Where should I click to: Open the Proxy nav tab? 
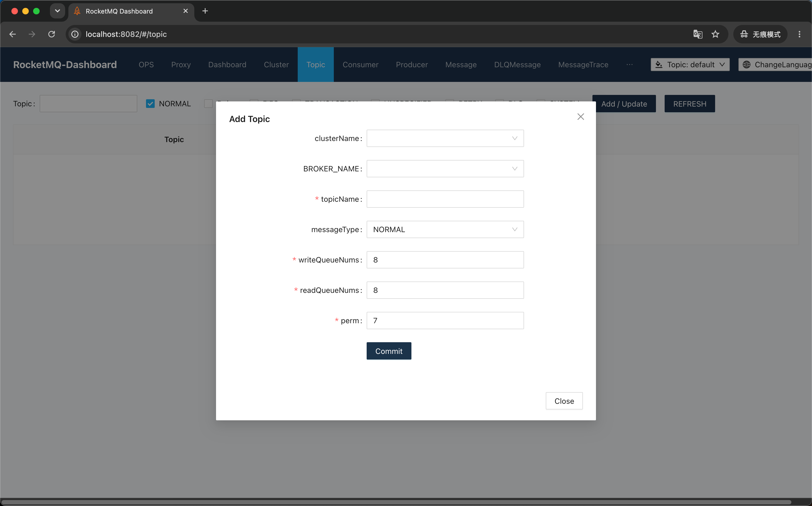coord(181,65)
